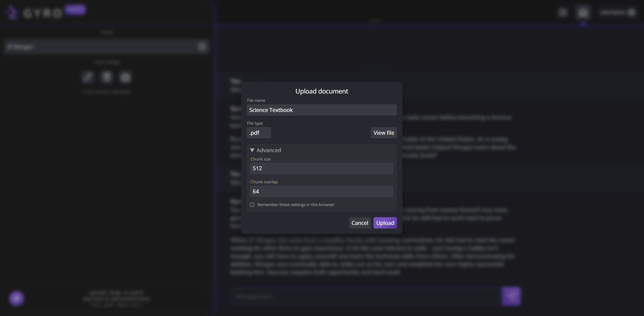The image size is (644, 316).
Task: Focus the Chunk size field
Action: click(321, 168)
